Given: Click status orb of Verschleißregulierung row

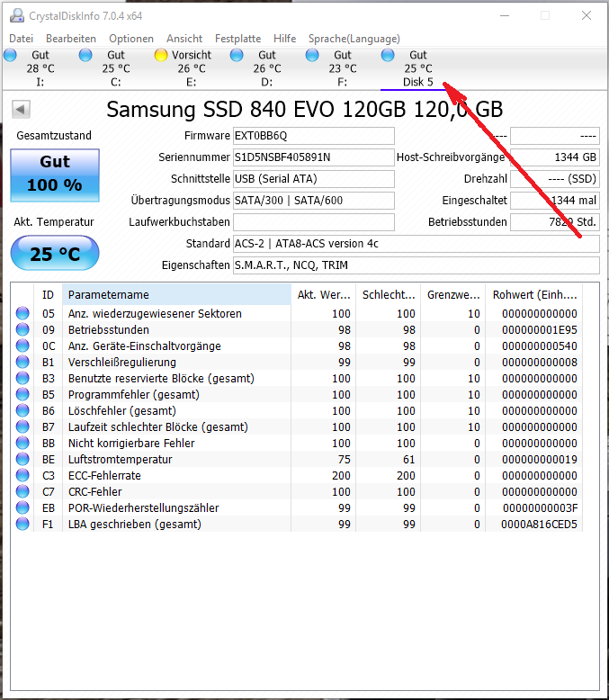Looking at the screenshot, I should tap(22, 362).
